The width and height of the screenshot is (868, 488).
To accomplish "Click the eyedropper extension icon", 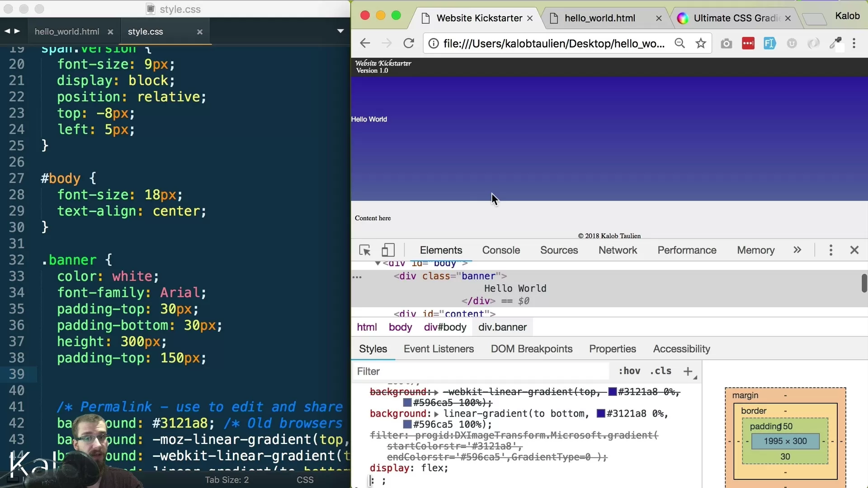I will point(835,43).
